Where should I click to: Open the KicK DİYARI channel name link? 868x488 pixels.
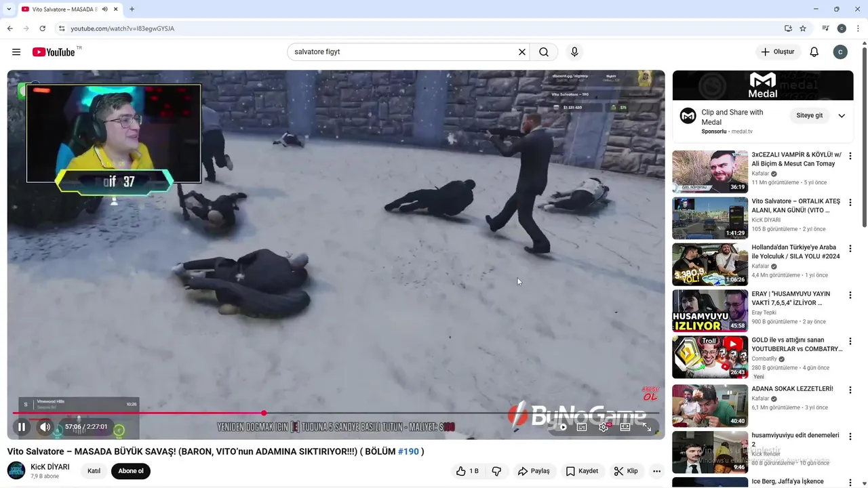coord(50,467)
